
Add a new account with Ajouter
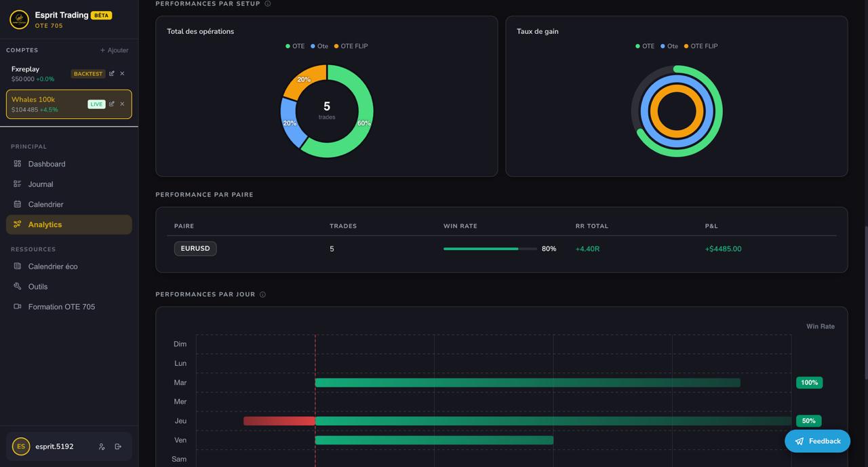click(x=114, y=50)
